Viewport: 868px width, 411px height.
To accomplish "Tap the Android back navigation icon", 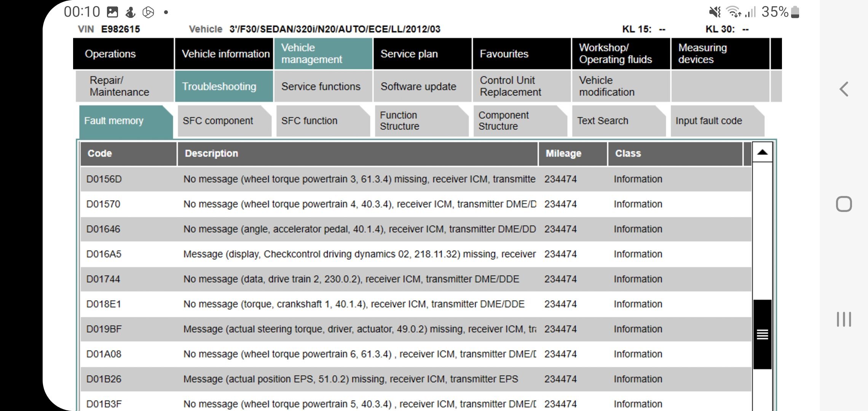I will (844, 89).
